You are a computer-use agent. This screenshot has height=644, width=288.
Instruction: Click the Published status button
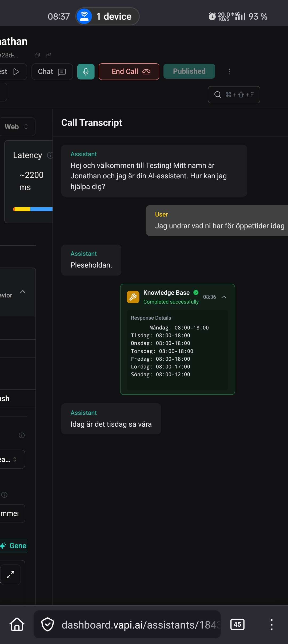click(x=189, y=71)
